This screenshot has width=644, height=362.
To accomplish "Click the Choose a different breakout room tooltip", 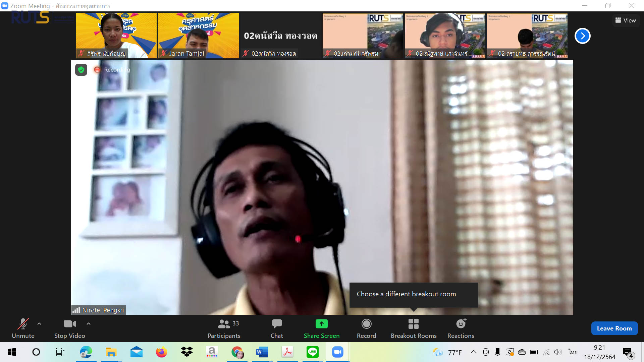I will (414, 294).
